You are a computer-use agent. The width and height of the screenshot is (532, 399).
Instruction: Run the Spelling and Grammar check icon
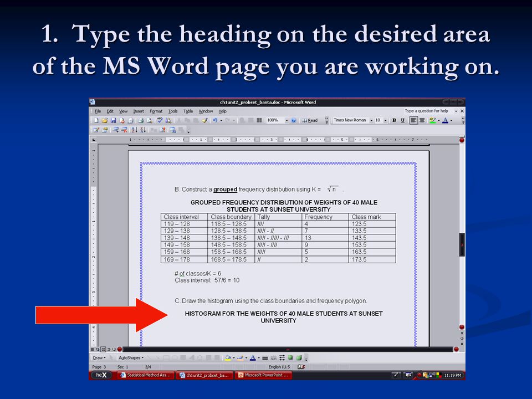[160, 120]
